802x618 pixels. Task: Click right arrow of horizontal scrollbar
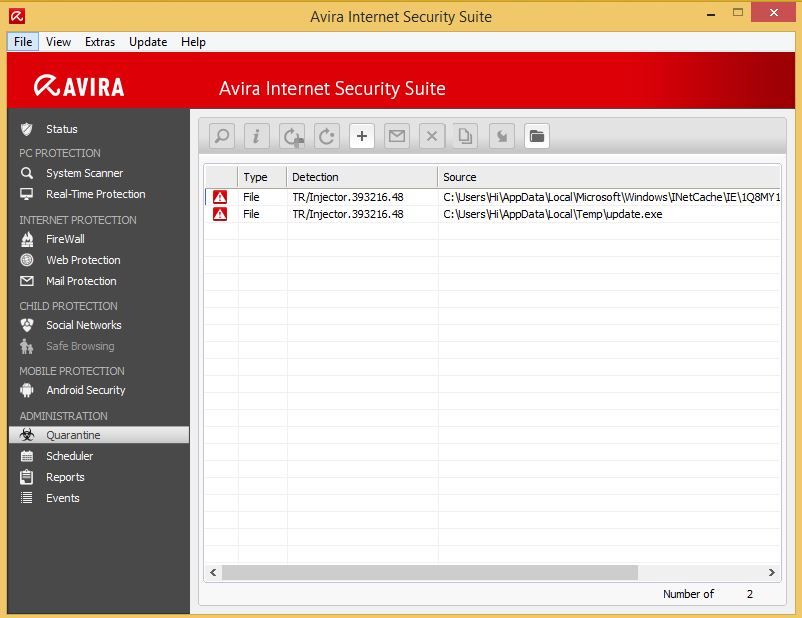pyautogui.click(x=772, y=572)
